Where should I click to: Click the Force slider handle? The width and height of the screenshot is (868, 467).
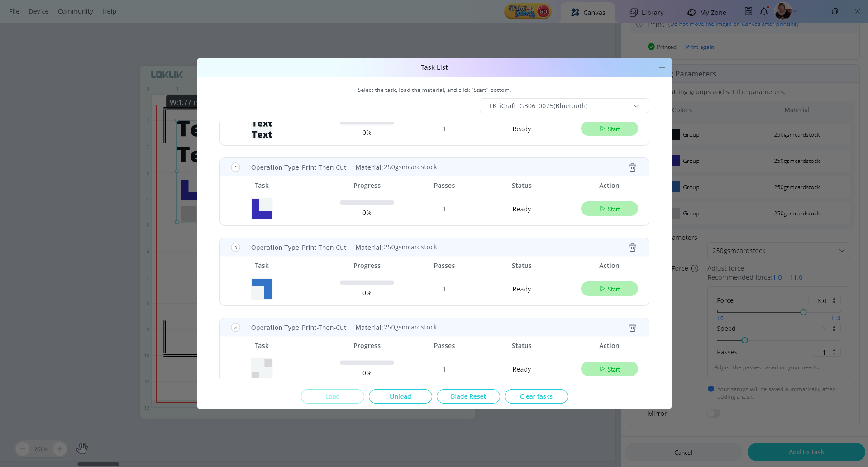[803, 312]
